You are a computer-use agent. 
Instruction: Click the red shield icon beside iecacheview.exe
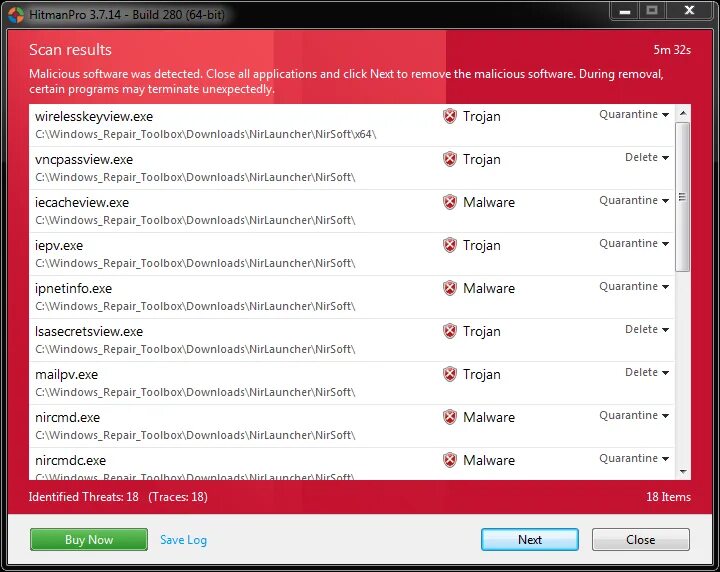tap(450, 202)
